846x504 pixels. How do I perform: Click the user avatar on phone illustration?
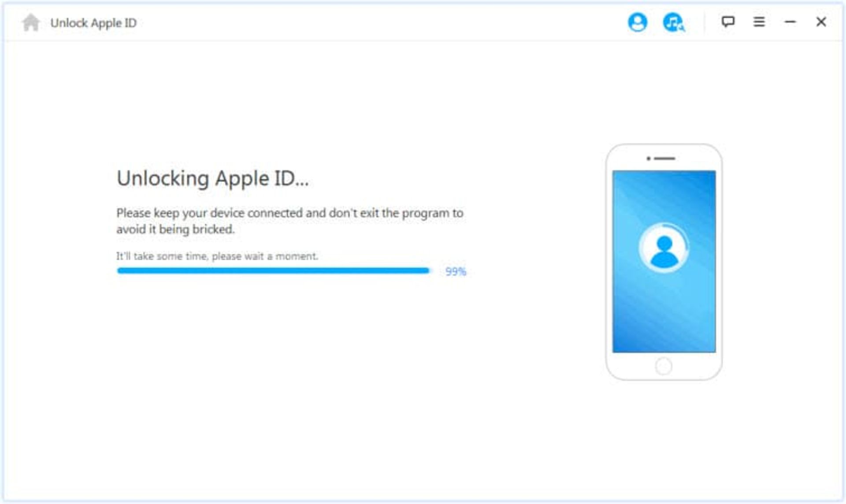[664, 248]
